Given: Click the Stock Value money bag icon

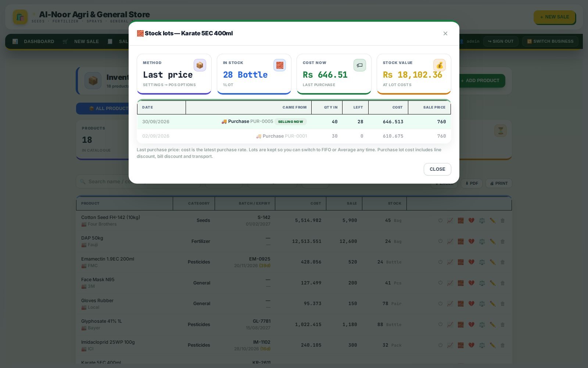Looking at the screenshot, I should (x=440, y=65).
